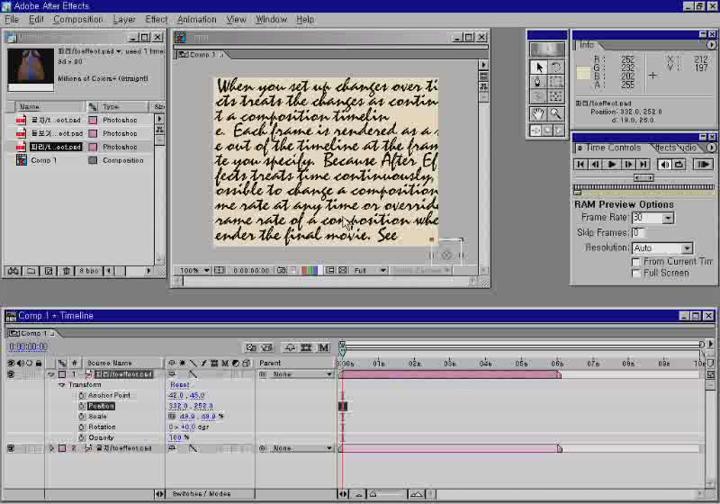Click the Opacity value 100

point(175,437)
